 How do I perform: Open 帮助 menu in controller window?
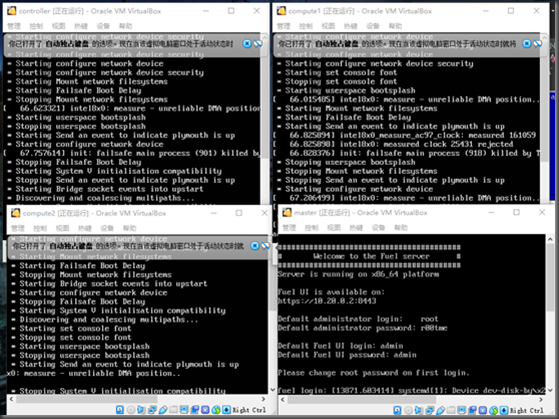click(x=125, y=26)
